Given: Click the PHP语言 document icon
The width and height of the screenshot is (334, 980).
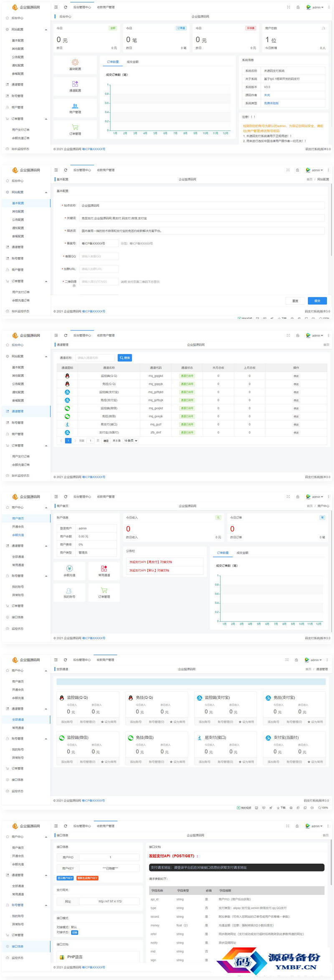Looking at the screenshot, I should (62, 957).
